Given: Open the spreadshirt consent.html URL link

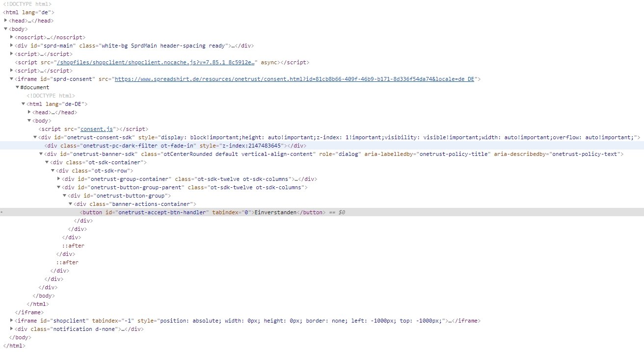Looking at the screenshot, I should point(295,79).
